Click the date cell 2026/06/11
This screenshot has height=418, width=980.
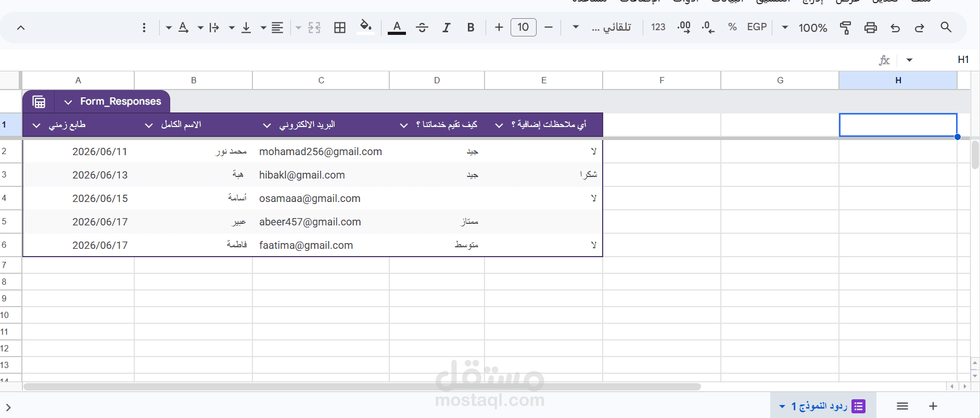click(79, 151)
